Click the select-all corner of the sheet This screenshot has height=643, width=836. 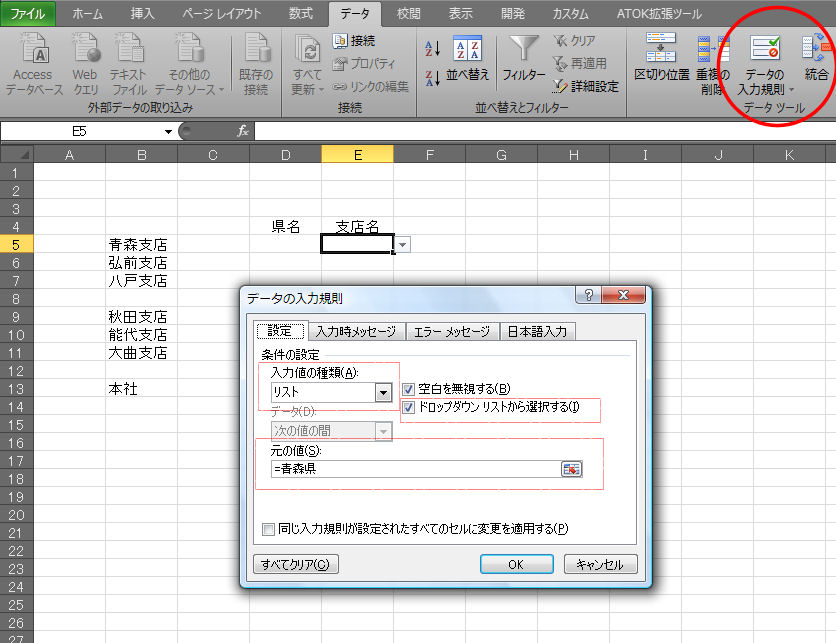[x=17, y=155]
